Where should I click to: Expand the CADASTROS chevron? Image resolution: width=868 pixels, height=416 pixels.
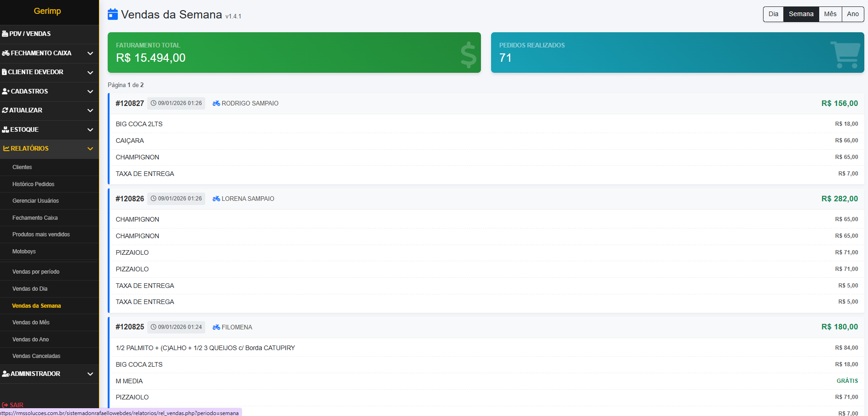tap(90, 92)
